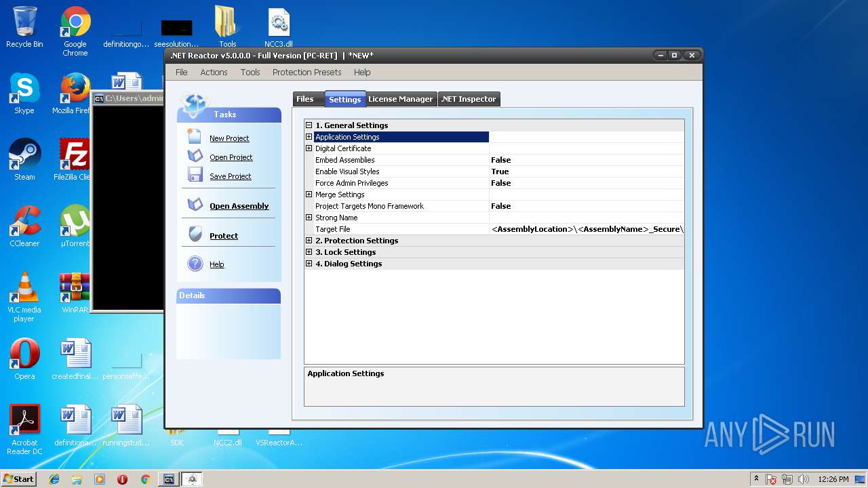Show hidden tray icons arrow

coord(756,479)
